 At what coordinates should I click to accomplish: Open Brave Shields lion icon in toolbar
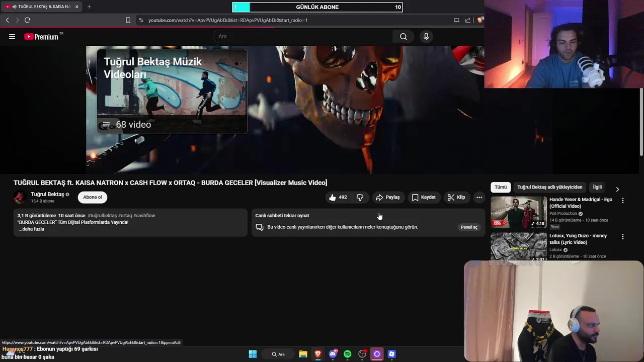click(x=480, y=20)
